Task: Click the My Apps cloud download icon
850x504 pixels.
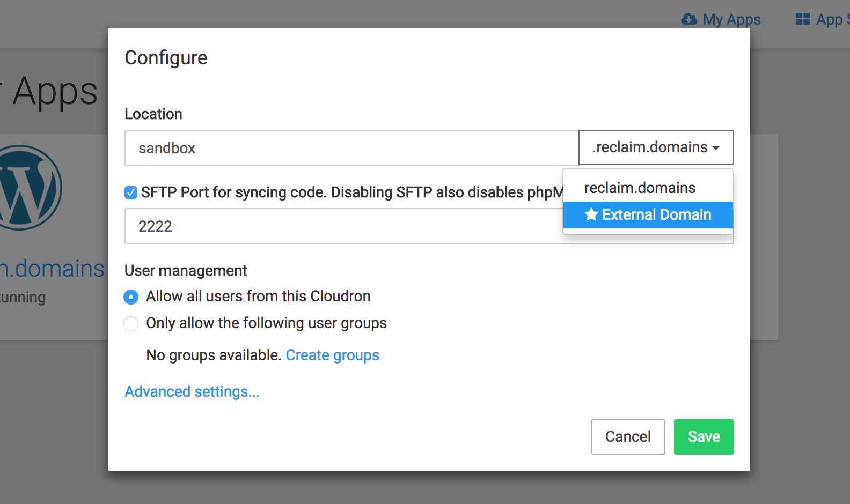Action: pos(689,19)
